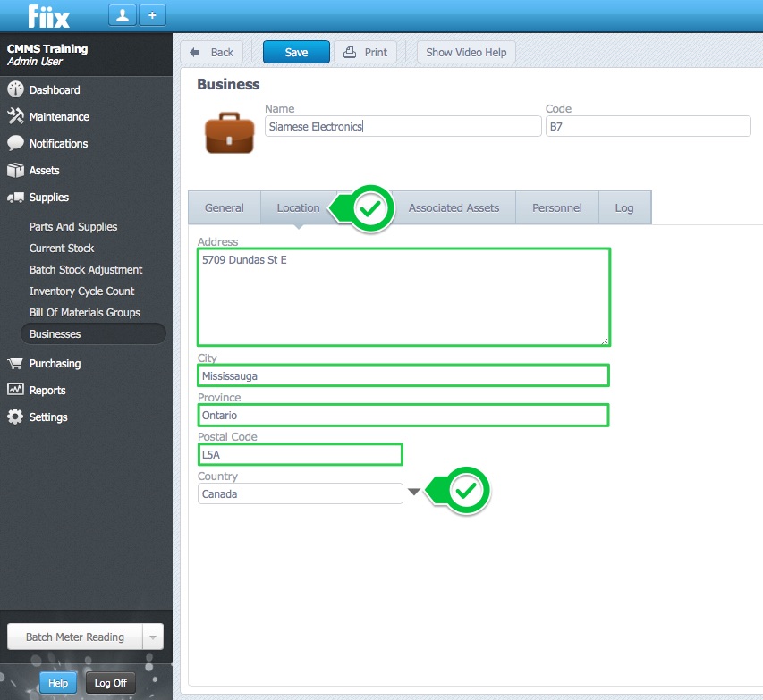Viewport: 763px width, 700px height.
Task: Click the Dashboard gauge icon
Action: [15, 89]
